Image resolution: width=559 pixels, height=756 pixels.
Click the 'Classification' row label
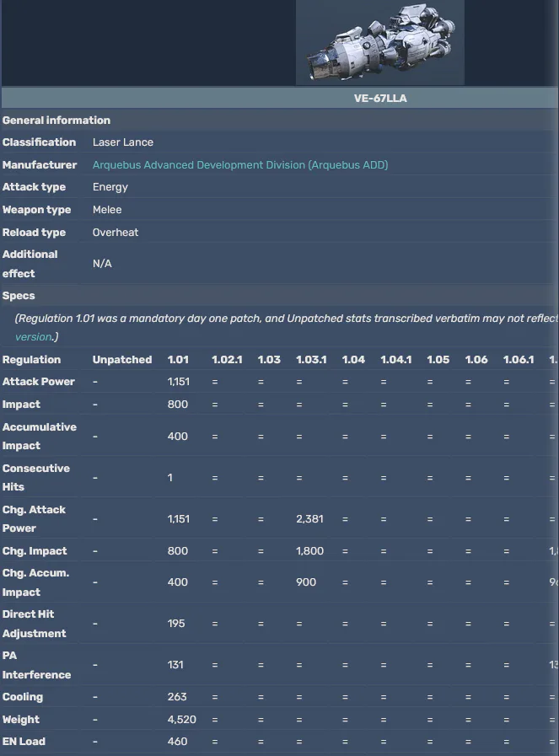click(x=39, y=142)
